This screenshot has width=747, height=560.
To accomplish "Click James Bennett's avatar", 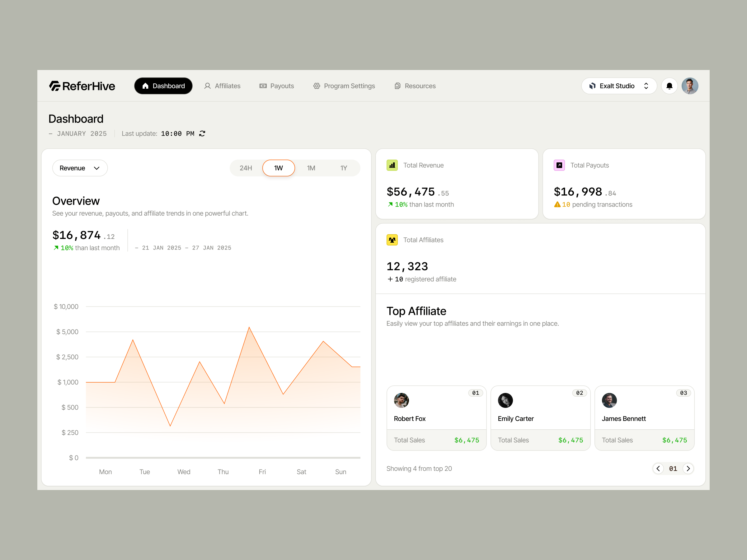I will pyautogui.click(x=609, y=400).
